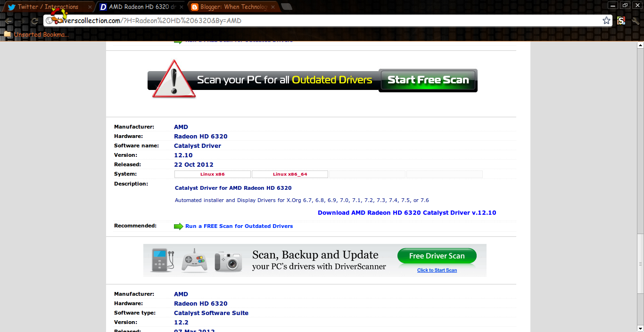
Task: Click the Scan, Backup and Update headline
Action: 315,255
